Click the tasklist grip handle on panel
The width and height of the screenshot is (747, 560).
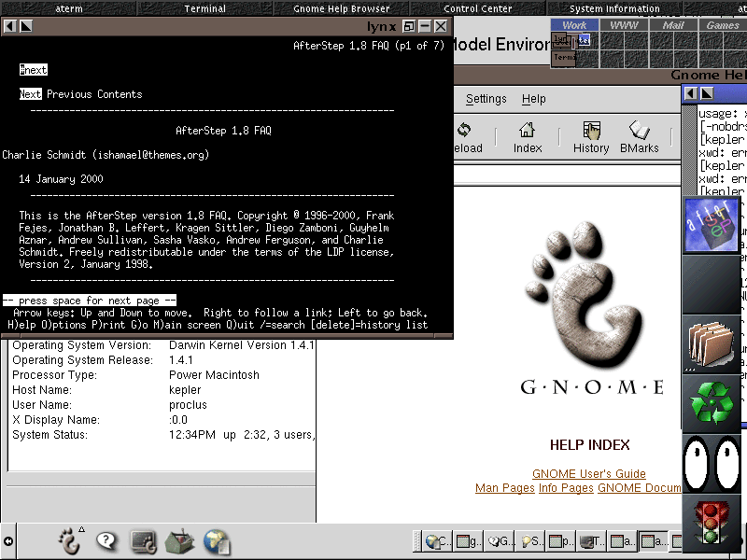[417, 541]
